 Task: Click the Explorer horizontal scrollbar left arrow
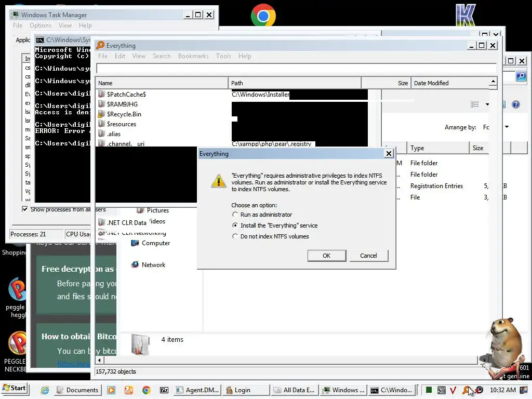pos(99,360)
